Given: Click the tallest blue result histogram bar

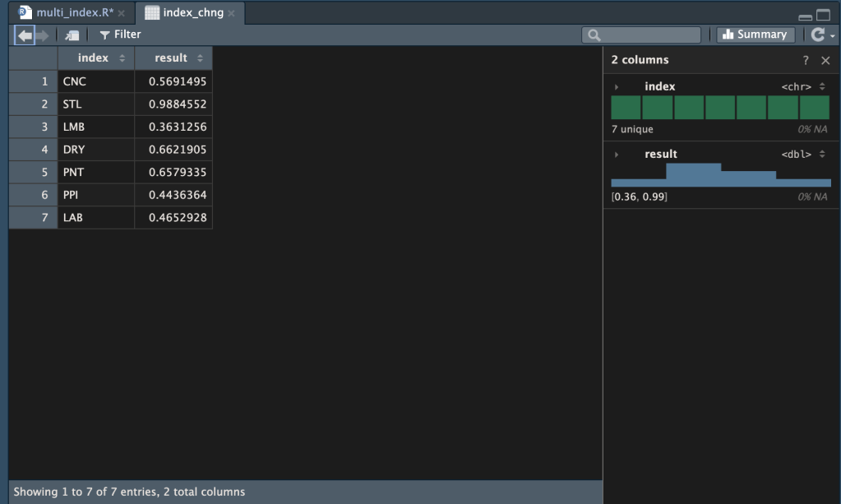Looking at the screenshot, I should coord(694,175).
